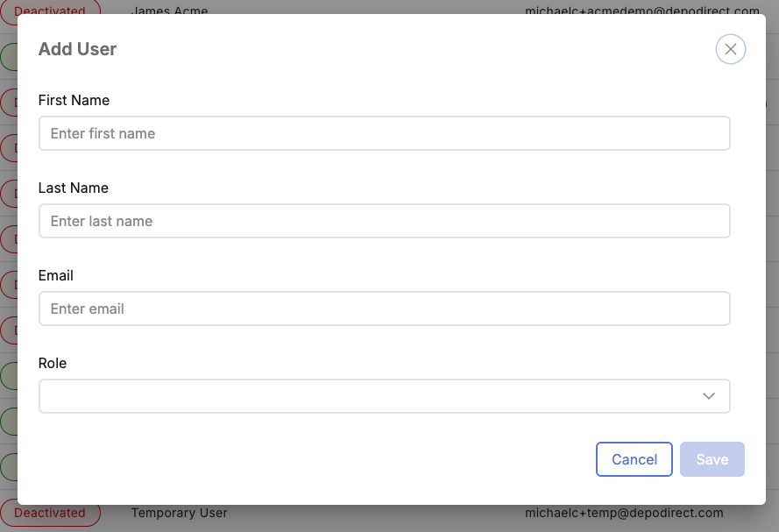Screen dimensions: 779x532
Task: Click Deactivated badge on Temporary User row
Action: pyautogui.click(x=50, y=513)
